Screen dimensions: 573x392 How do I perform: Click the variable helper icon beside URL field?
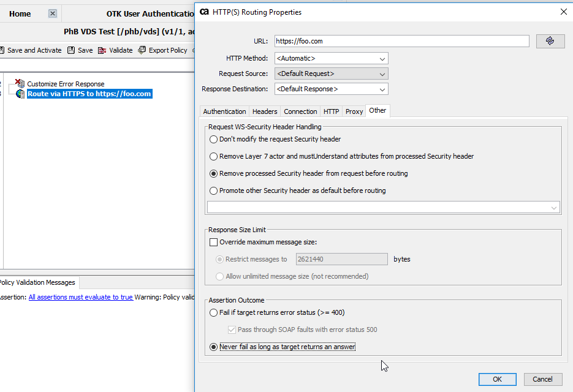(550, 41)
